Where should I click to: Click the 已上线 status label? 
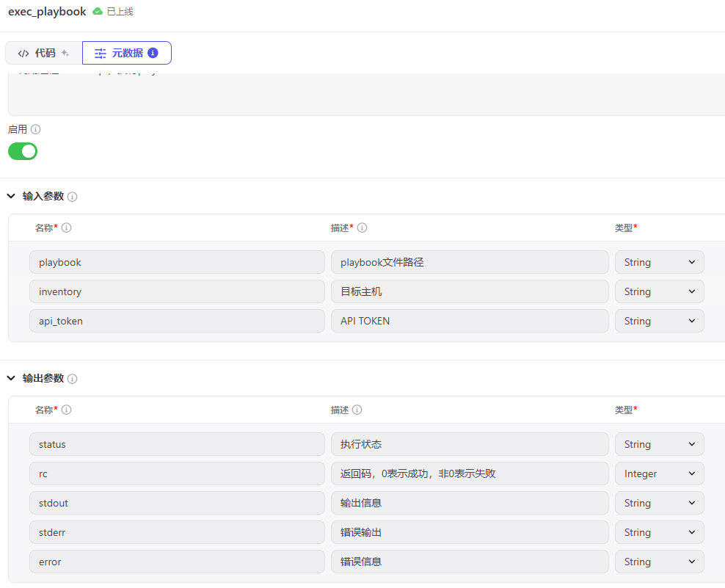[x=120, y=12]
